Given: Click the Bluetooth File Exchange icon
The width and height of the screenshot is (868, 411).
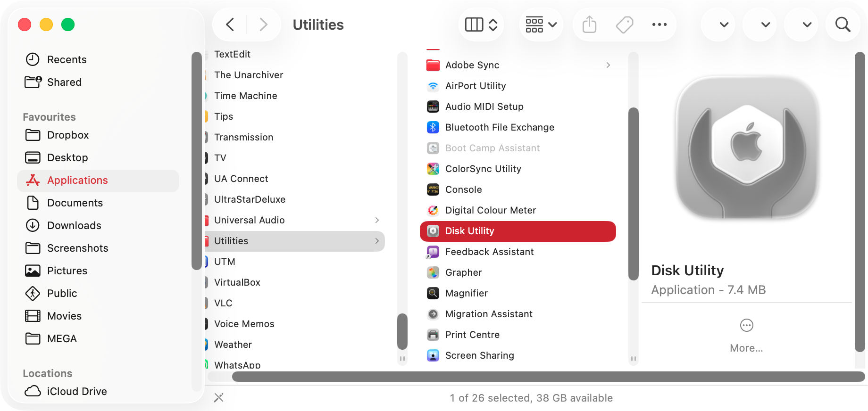Looking at the screenshot, I should (x=433, y=127).
